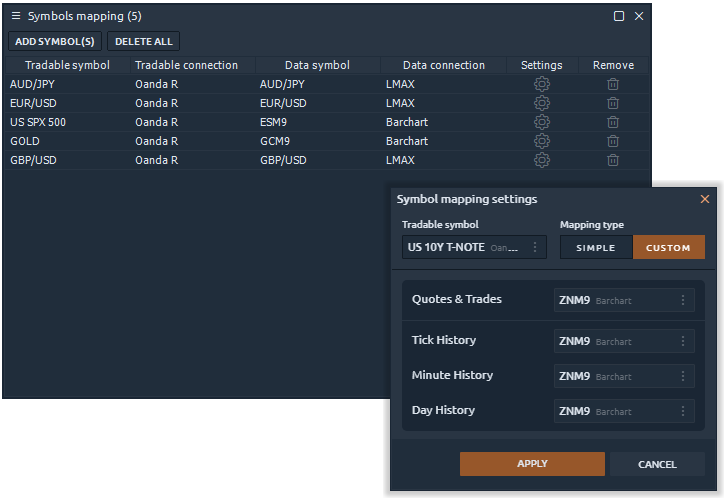Open settings gear for GBP/USD row
The width and height of the screenshot is (727, 502).
click(x=542, y=160)
